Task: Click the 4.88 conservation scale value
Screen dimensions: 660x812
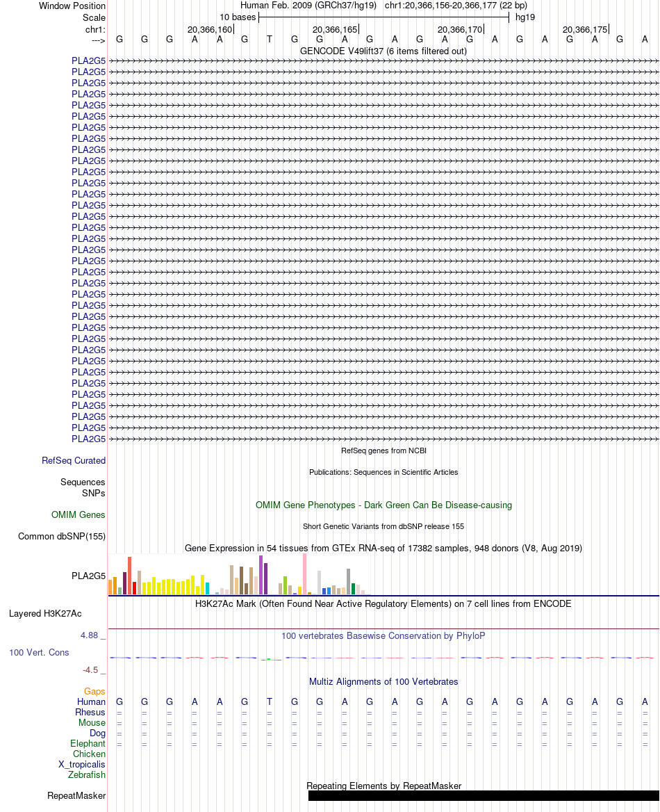Action: (89, 635)
